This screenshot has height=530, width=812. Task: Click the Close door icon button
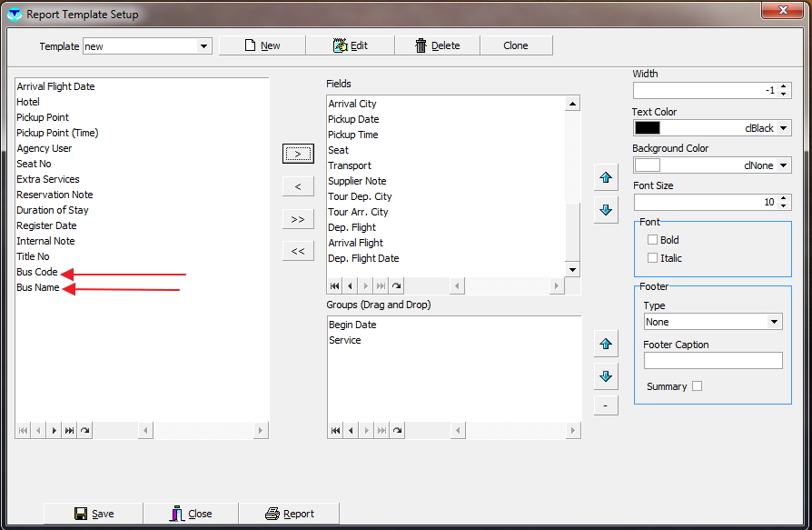click(191, 514)
